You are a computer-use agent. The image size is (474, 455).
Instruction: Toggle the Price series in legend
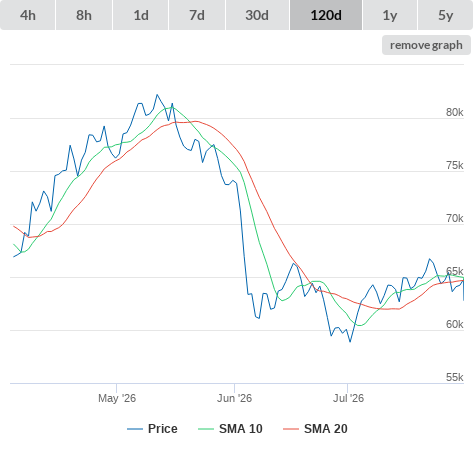tap(163, 429)
